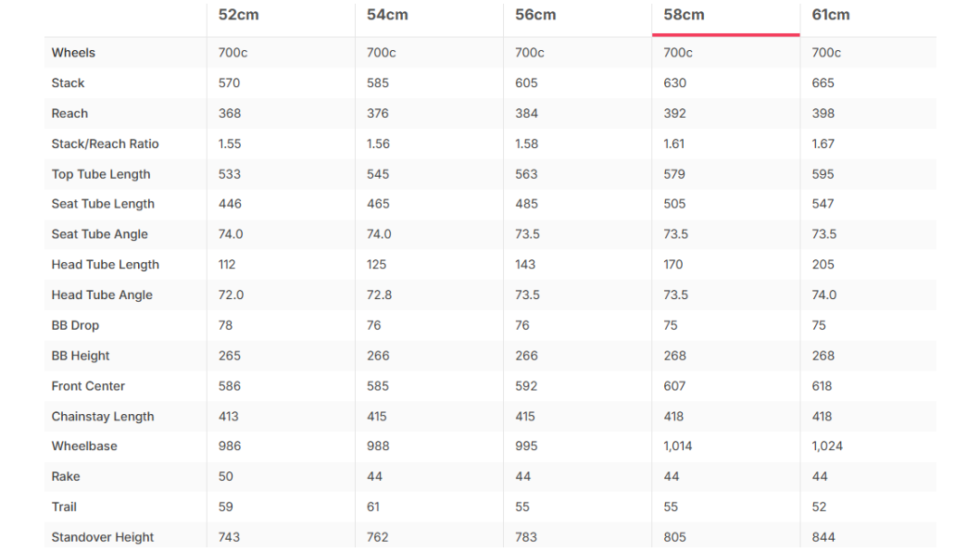Select the 61cm size column header
980x552 pixels.
pyautogui.click(x=831, y=15)
